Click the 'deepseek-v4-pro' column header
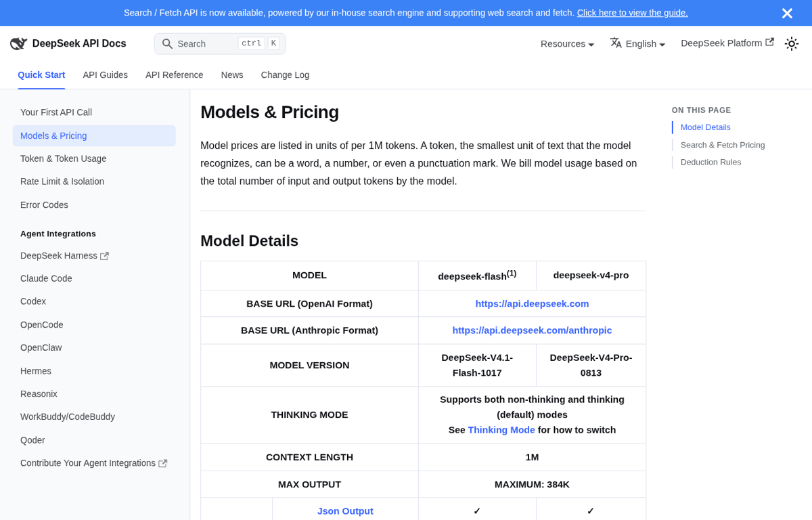812x520 pixels. click(591, 275)
